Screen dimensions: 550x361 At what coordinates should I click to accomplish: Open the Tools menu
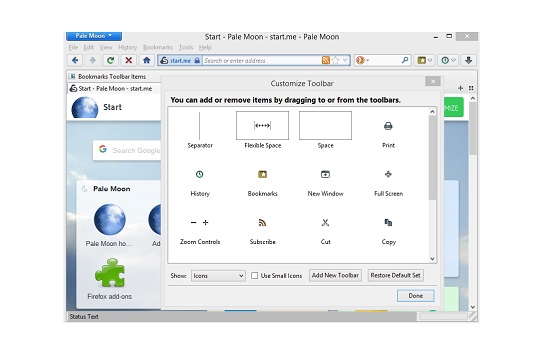tap(186, 47)
